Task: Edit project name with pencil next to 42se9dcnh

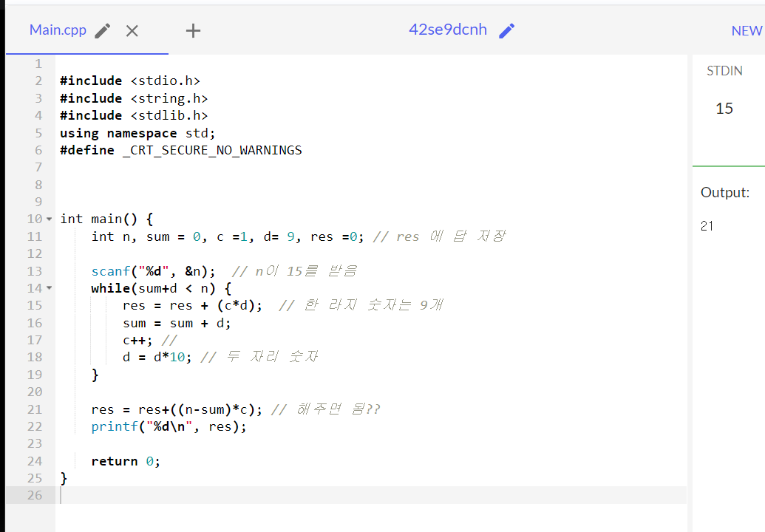Action: (507, 31)
